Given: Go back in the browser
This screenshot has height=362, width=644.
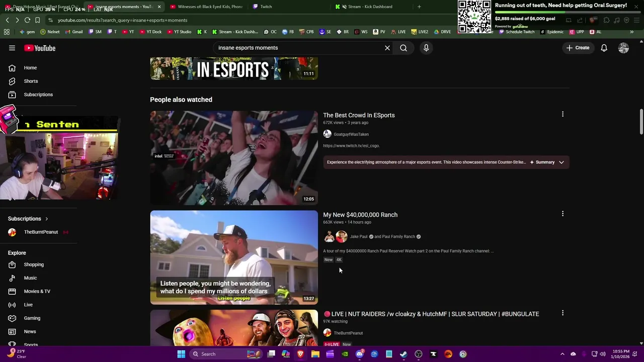Looking at the screenshot, I should pyautogui.click(x=7, y=20).
